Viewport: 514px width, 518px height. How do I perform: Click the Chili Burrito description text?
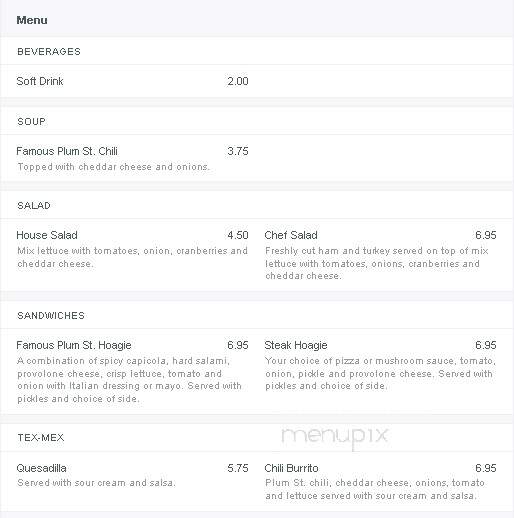[375, 489]
